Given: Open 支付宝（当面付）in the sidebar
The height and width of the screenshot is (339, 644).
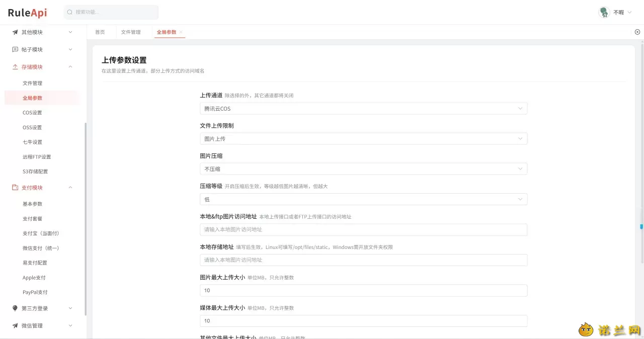Looking at the screenshot, I should click(x=42, y=233).
